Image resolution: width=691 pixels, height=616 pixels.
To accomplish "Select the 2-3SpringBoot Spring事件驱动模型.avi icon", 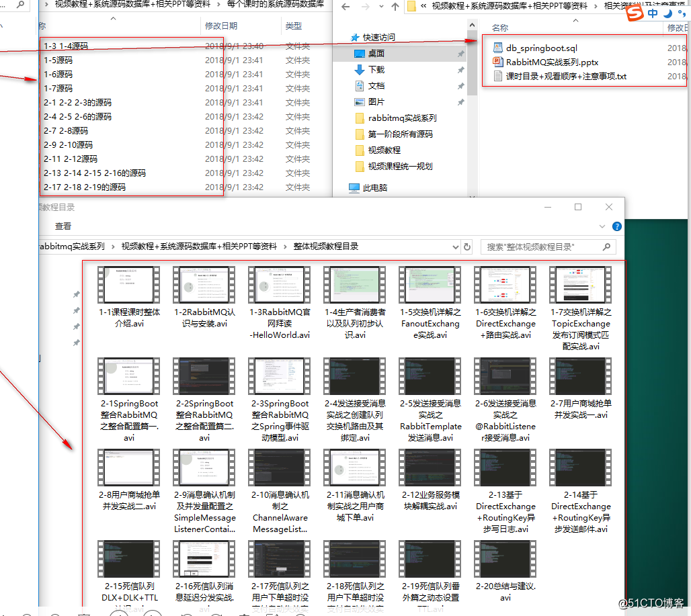I will (280, 376).
